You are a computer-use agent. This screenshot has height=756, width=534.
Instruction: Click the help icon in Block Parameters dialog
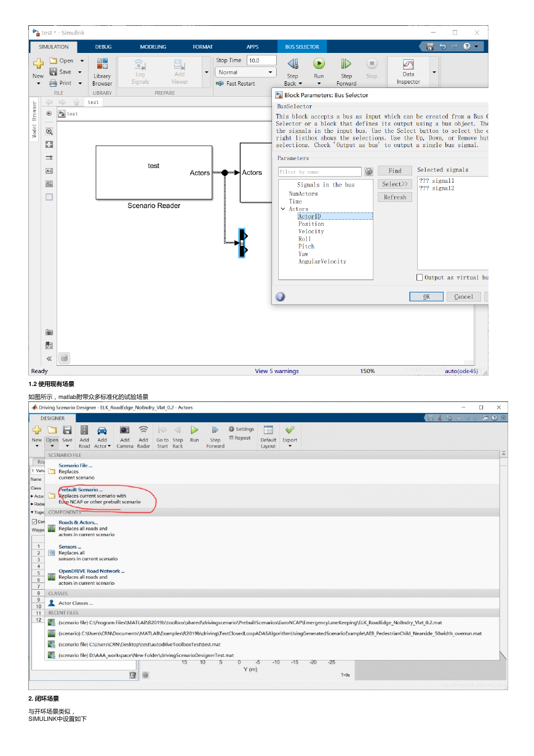(281, 297)
